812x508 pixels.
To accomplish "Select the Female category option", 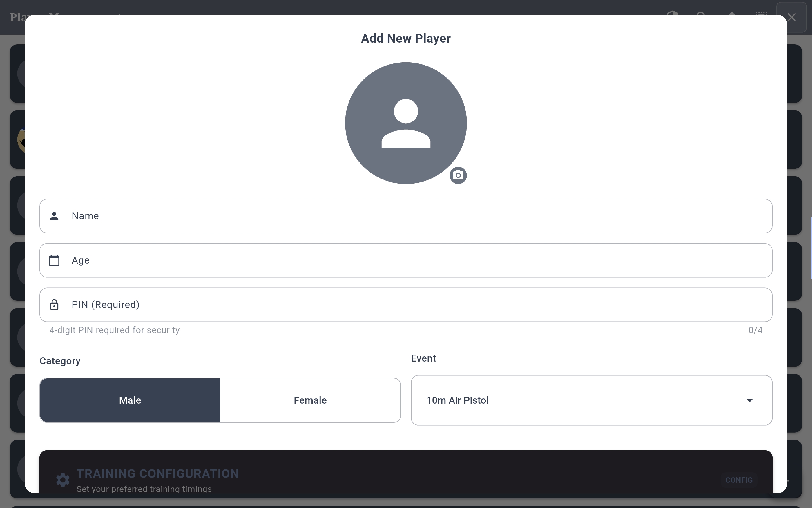I will (x=310, y=400).
